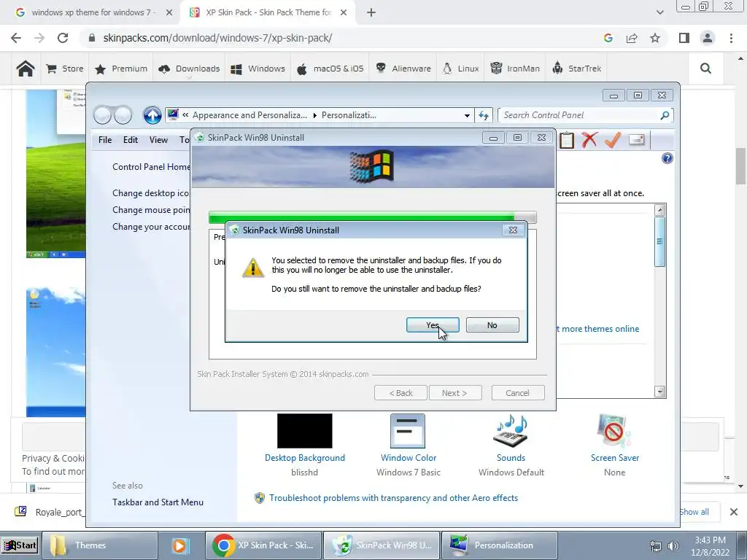Open Control Panel help question icon

pyautogui.click(x=667, y=158)
